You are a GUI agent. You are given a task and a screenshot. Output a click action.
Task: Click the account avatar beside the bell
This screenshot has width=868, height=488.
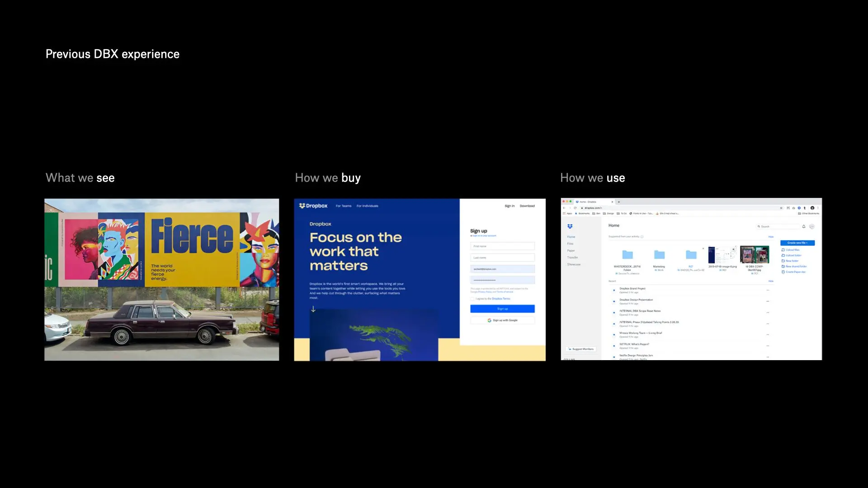coord(812,226)
